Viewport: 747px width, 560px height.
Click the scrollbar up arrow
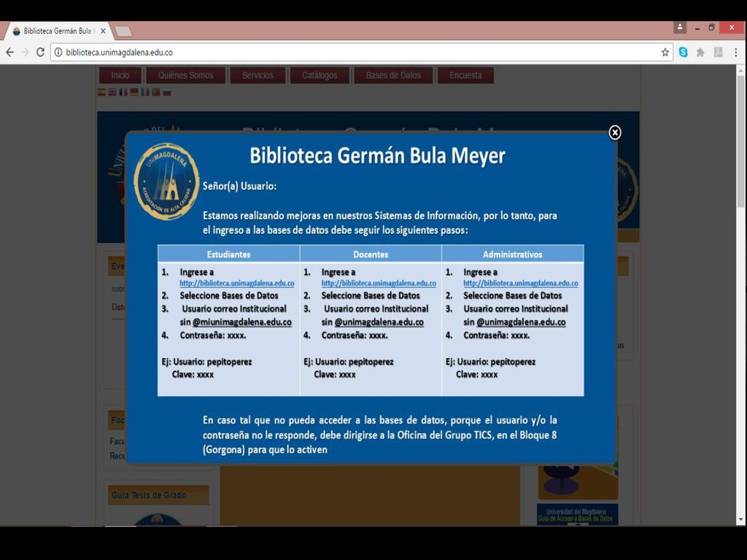pyautogui.click(x=741, y=71)
